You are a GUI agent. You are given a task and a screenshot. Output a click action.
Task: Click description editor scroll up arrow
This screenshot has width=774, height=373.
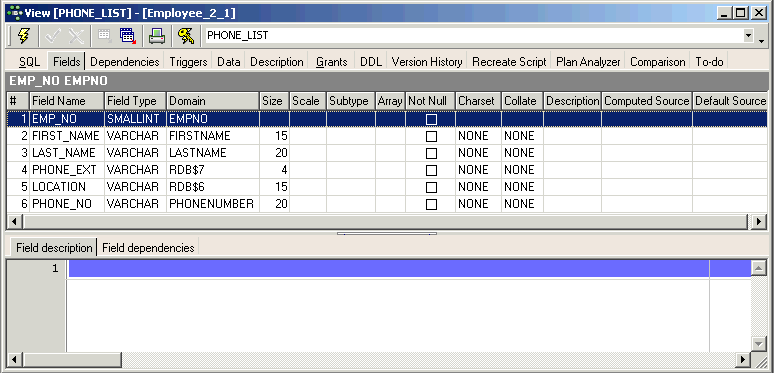pos(758,268)
